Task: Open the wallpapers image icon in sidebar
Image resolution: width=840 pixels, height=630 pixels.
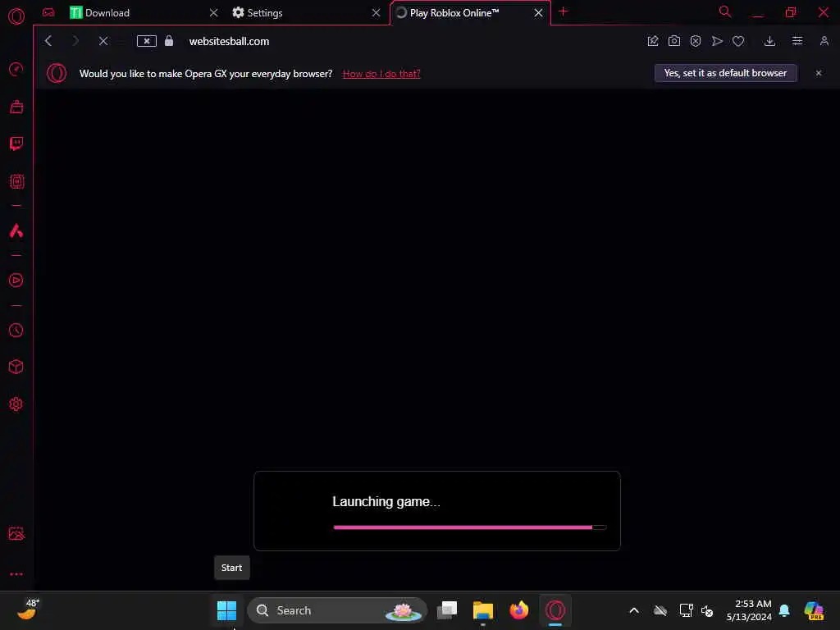Action: pos(16,533)
